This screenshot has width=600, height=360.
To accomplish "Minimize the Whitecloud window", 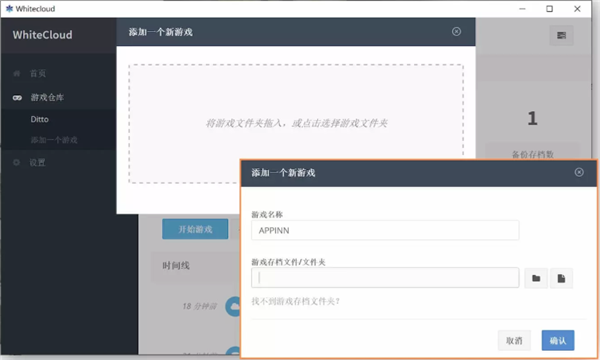I will coord(522,9).
